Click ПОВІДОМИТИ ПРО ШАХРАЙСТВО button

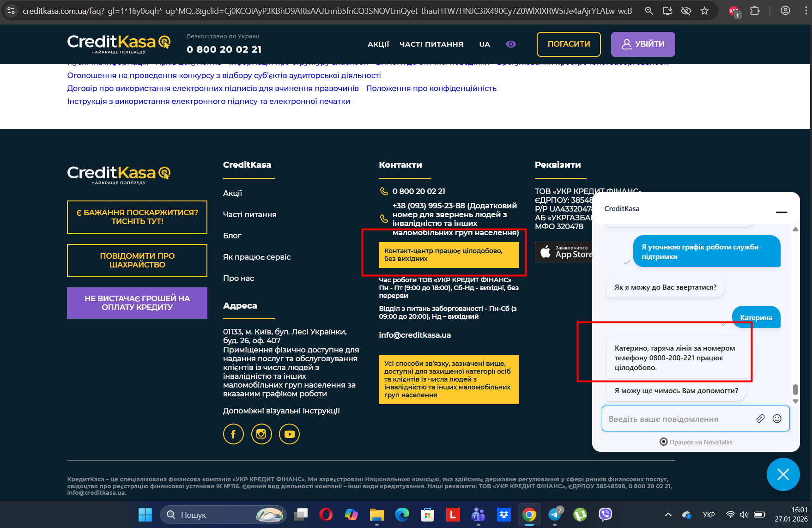pos(137,261)
